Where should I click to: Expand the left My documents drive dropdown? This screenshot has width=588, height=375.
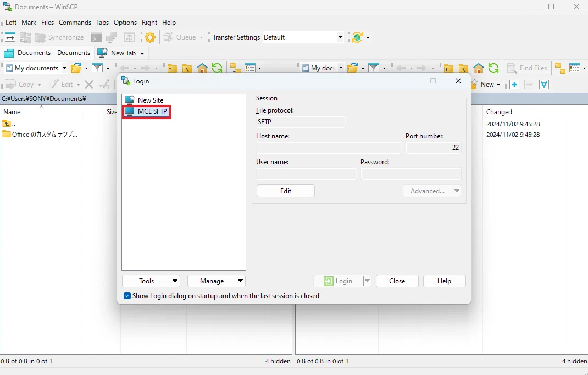pos(64,68)
